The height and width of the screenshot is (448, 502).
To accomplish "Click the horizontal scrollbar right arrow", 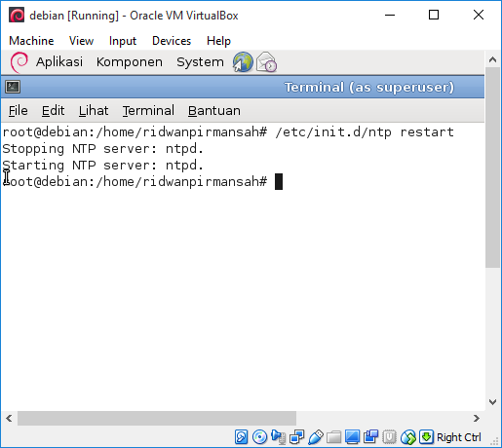I will pyautogui.click(x=477, y=418).
